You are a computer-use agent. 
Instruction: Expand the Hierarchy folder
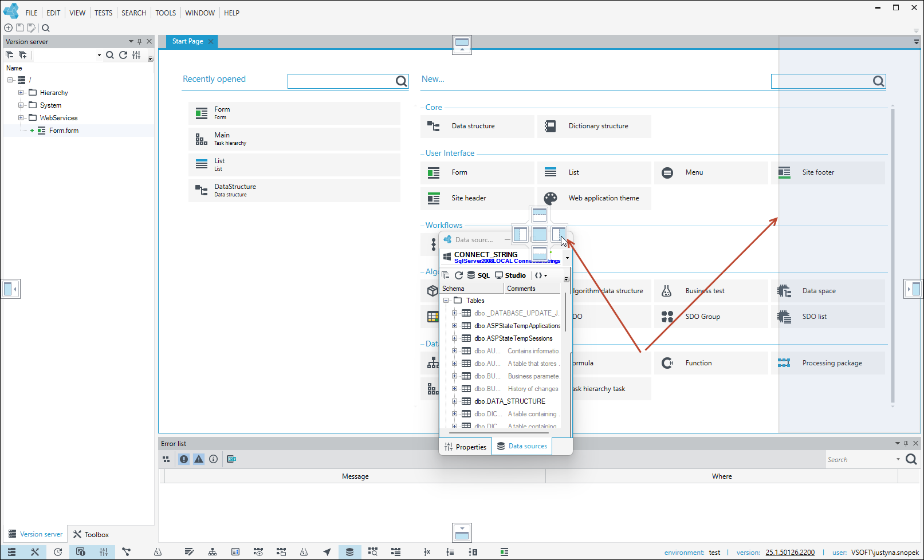[x=21, y=93]
